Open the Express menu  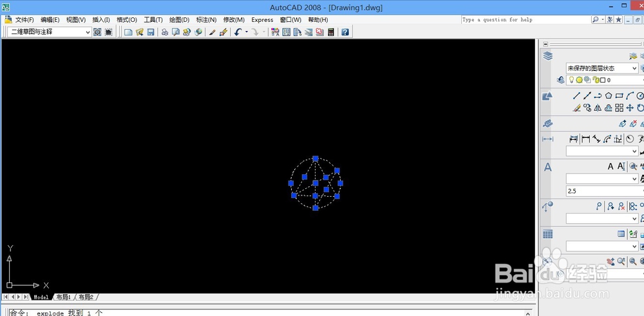[263, 20]
